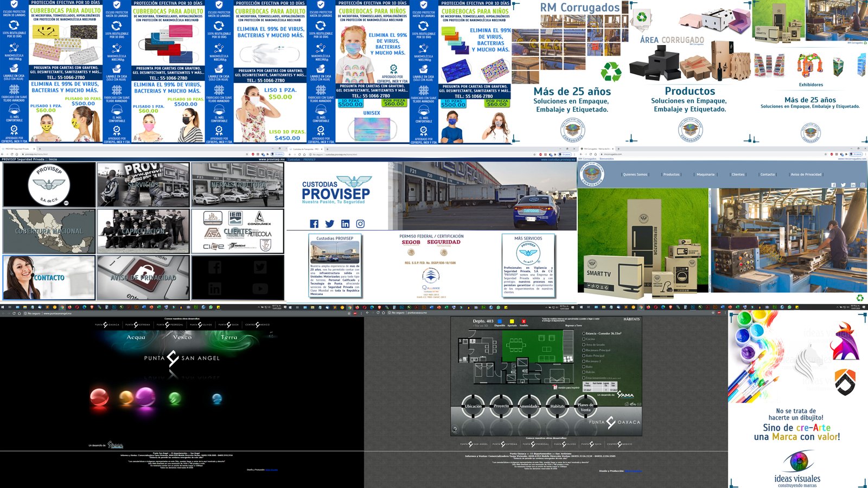The height and width of the screenshot is (488, 868).
Task: Click Twitter icon on Custodias PROVISEP page
Action: click(329, 224)
